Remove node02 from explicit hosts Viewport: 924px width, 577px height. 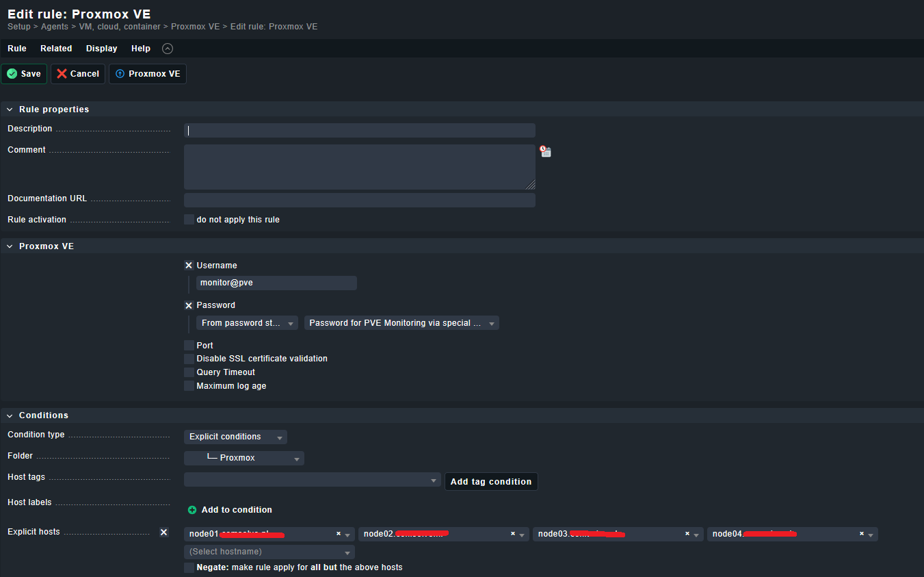pos(513,534)
